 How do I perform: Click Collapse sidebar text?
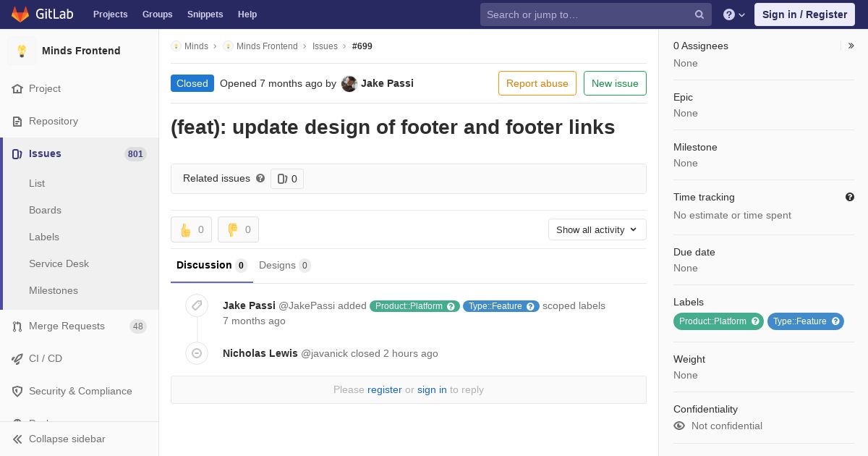tap(67, 439)
